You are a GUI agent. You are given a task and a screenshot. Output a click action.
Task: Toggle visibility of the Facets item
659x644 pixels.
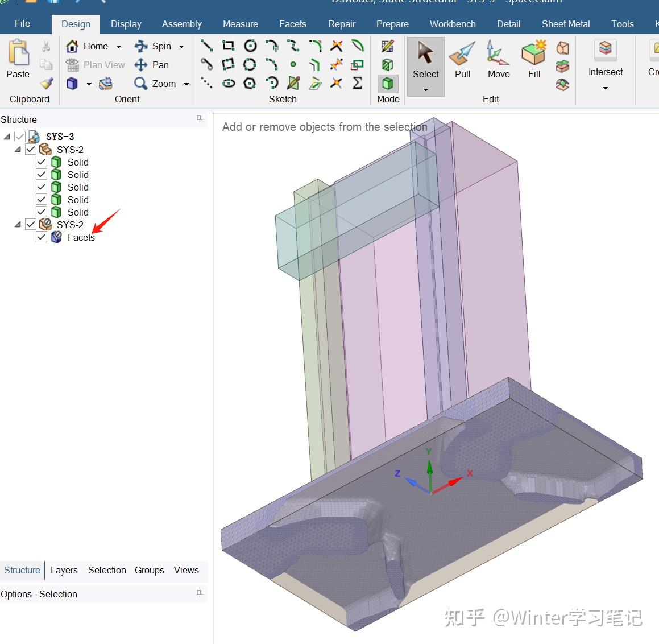pos(41,237)
